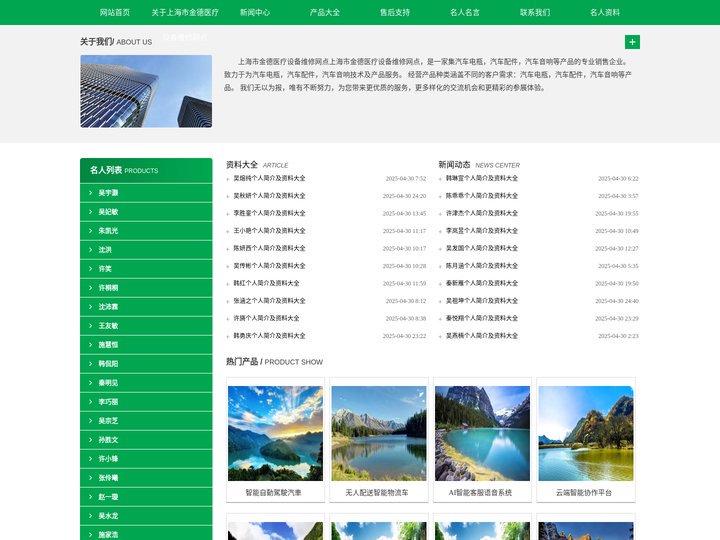Click the 热门产品 PRODUCT SHOW heading
The height and width of the screenshot is (540, 720).
pyautogui.click(x=274, y=362)
